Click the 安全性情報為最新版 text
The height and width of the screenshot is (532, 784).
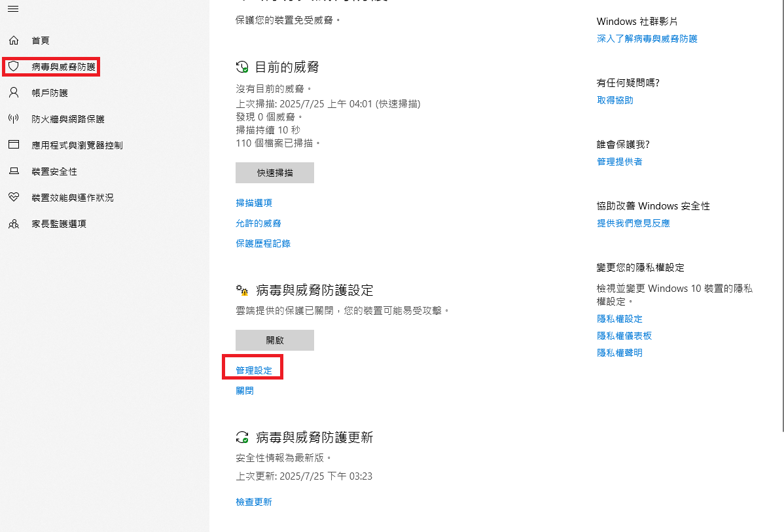(x=283, y=457)
